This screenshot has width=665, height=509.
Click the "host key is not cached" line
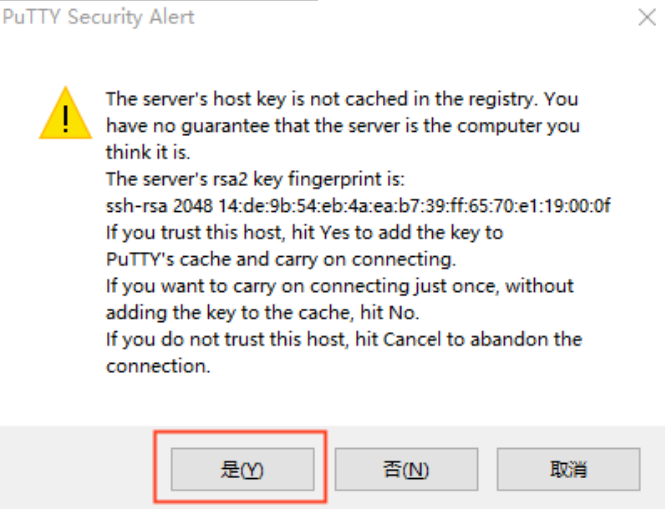tap(342, 100)
